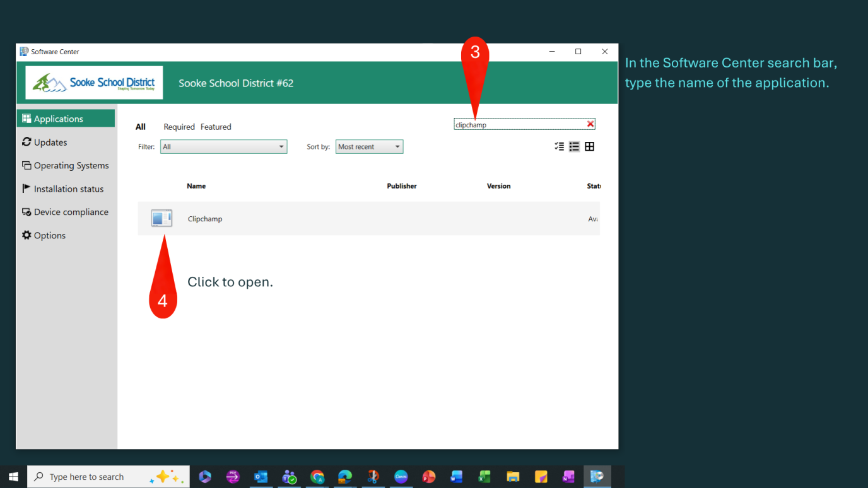Expand the Filter dropdown
This screenshot has width=868, height=488.
pyautogui.click(x=223, y=147)
